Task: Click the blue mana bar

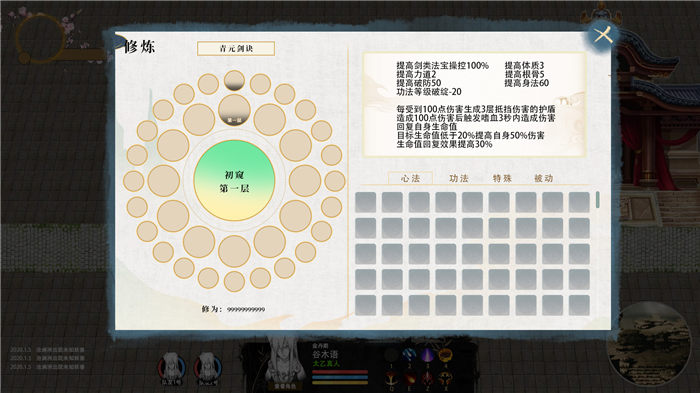Action: click(x=340, y=377)
